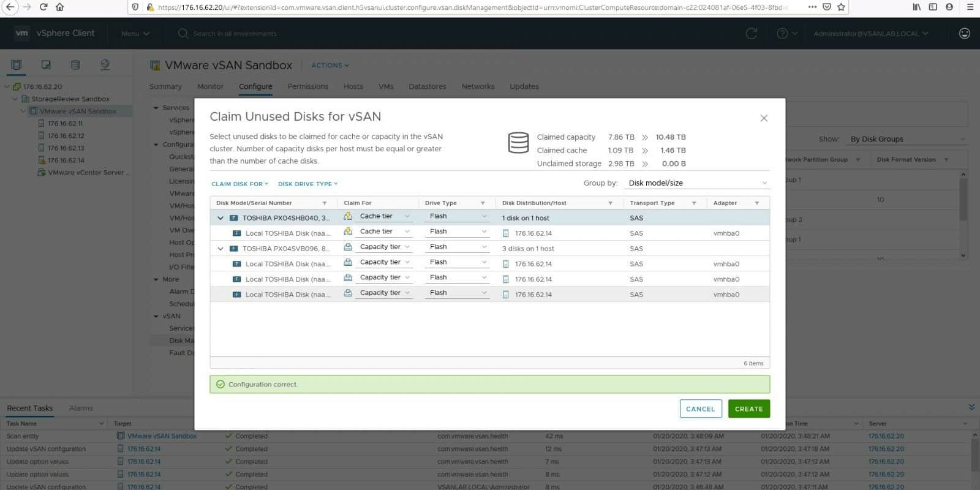980x490 pixels.
Task: Click the filter icon on Drive Type column
Action: click(x=483, y=203)
